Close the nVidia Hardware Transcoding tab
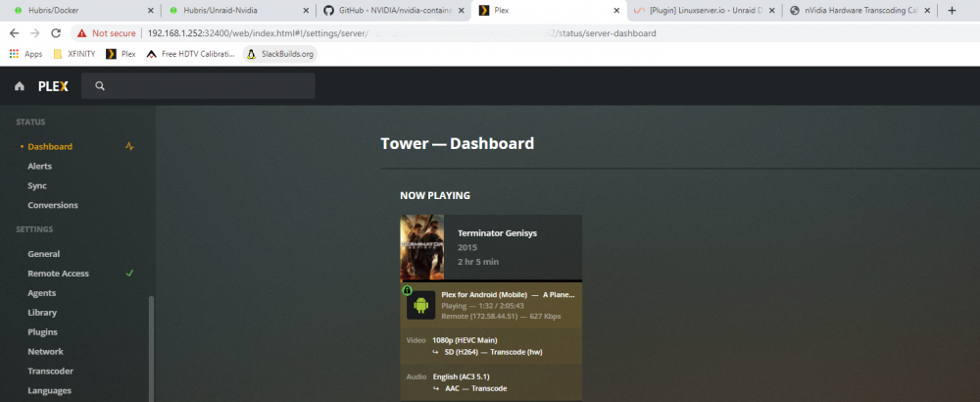This screenshot has height=402, width=980. pos(927,11)
